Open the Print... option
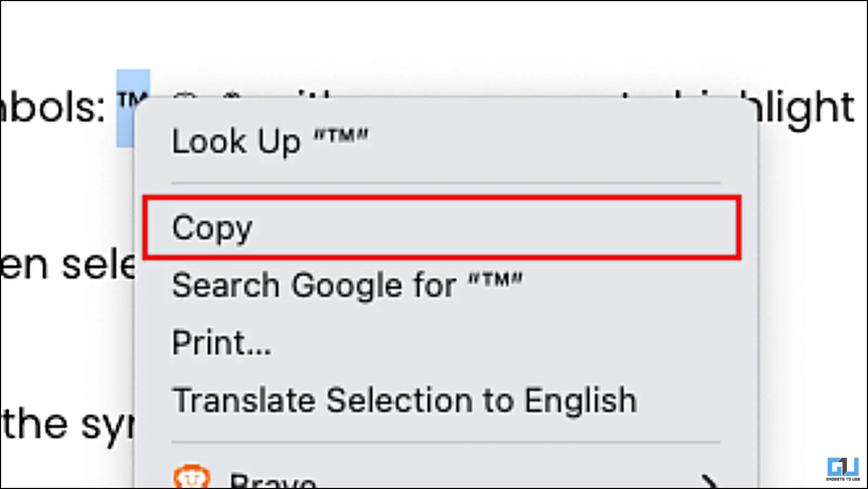The width and height of the screenshot is (868, 489). point(221,343)
